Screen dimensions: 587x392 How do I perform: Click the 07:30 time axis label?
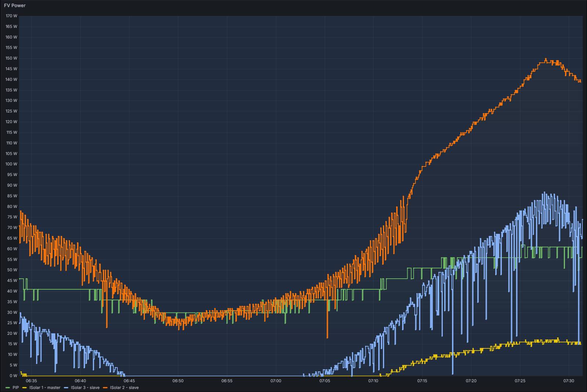(569, 381)
